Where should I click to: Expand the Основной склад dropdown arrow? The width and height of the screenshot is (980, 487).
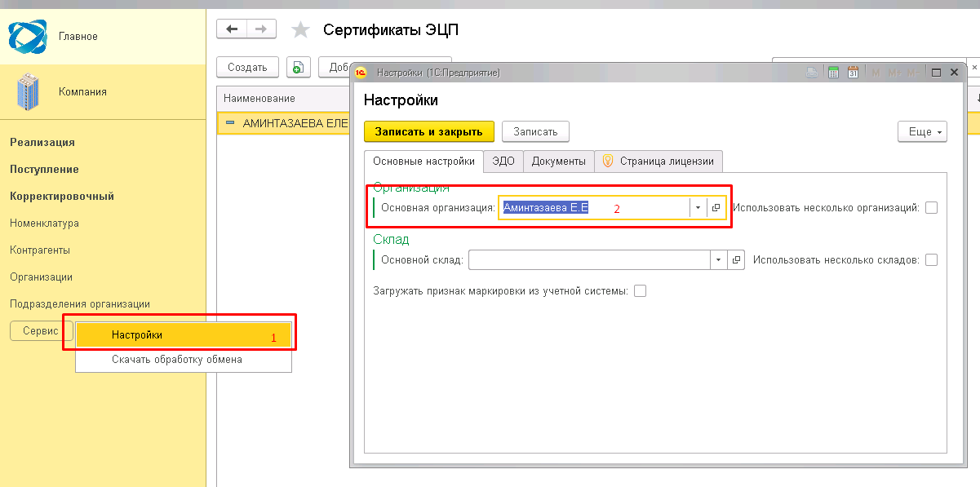(718, 259)
